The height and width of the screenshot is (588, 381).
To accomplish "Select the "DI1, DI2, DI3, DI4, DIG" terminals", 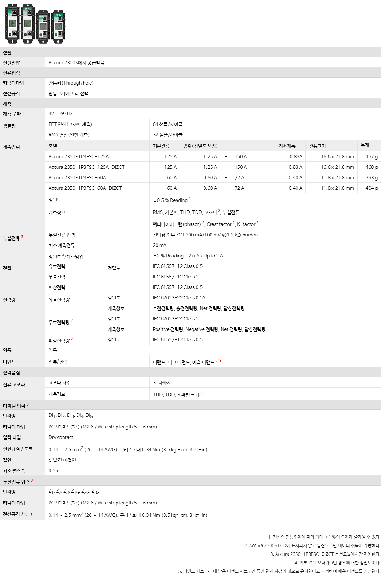I will click(71, 415).
